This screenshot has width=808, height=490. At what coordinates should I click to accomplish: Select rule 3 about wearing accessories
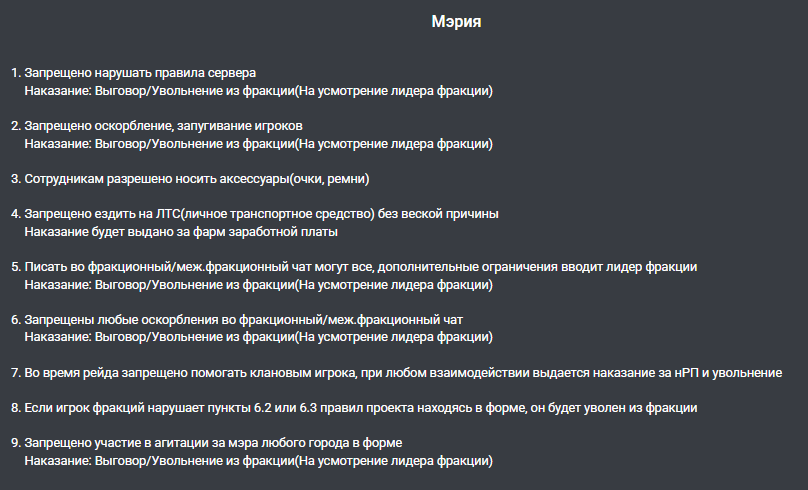click(x=190, y=179)
